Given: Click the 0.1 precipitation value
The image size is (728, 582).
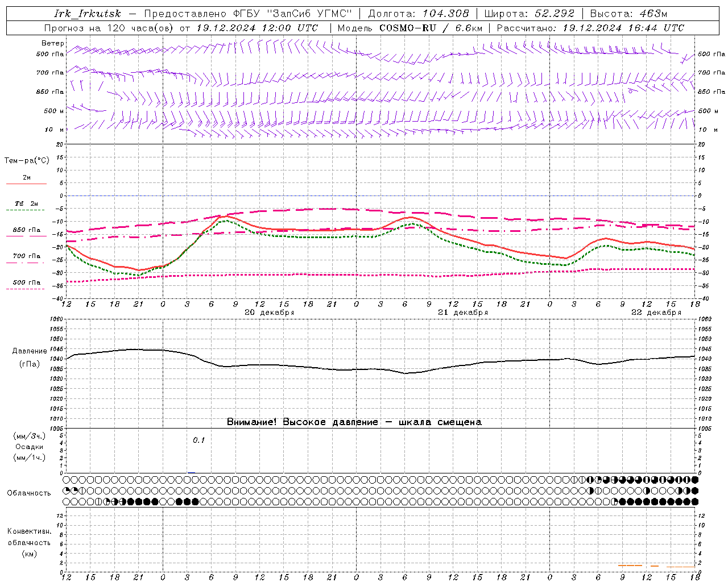Looking at the screenshot, I should click(198, 440).
